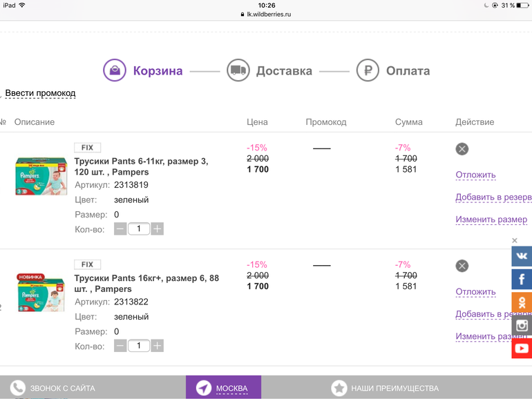The width and height of the screenshot is (532, 399).
Task: Open the Pampers size 3 product thumbnail
Action: 41,176
